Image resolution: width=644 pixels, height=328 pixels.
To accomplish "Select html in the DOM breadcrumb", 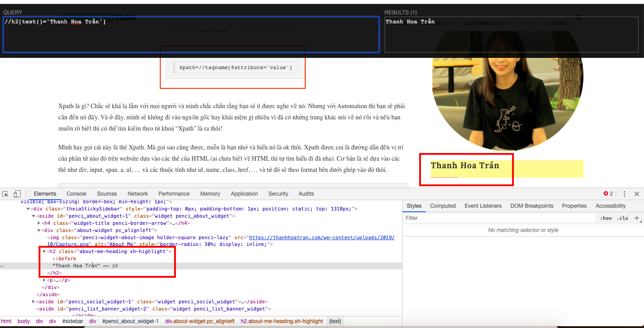I will click(x=6, y=321).
